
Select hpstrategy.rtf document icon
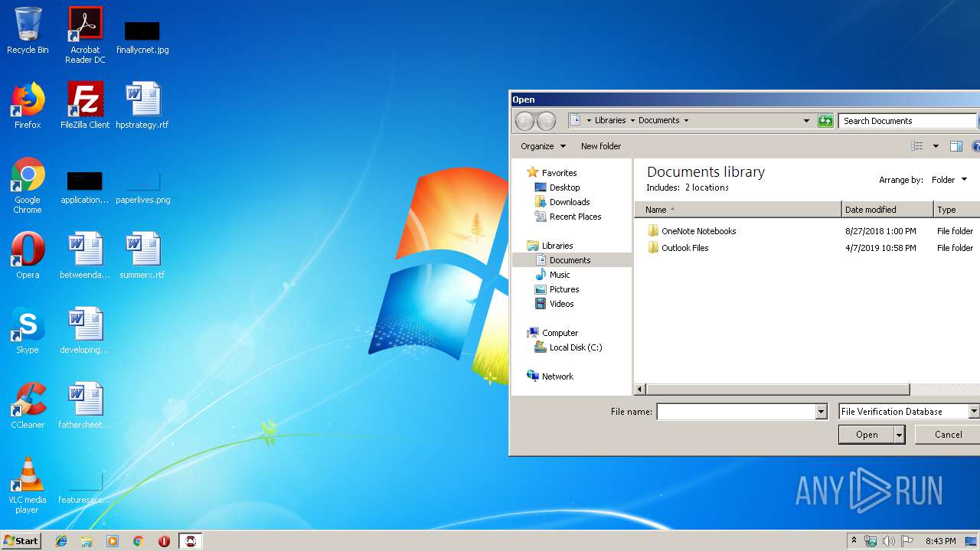[142, 105]
